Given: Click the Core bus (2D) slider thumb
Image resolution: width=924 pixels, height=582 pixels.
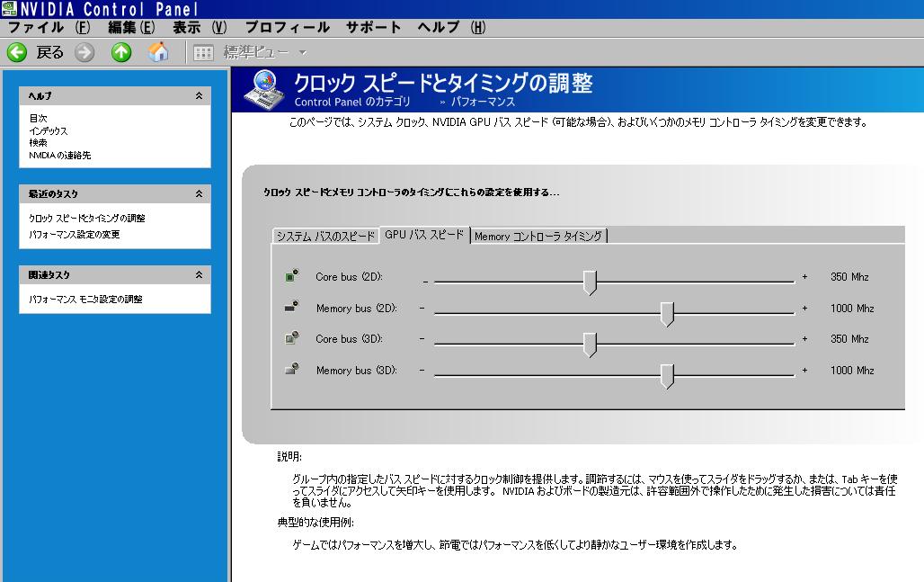Looking at the screenshot, I should [x=590, y=282].
